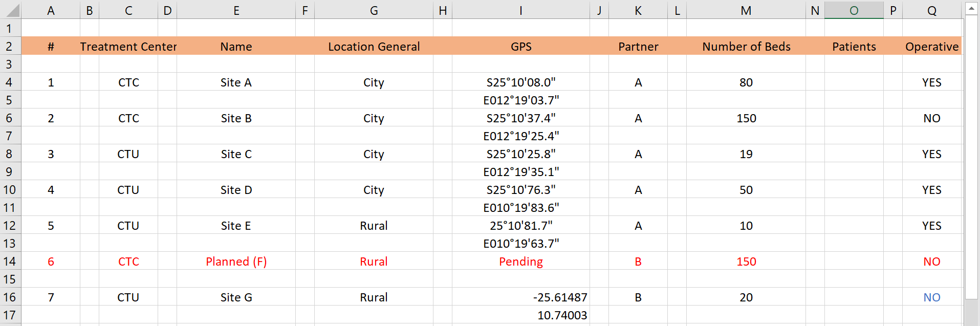Click the Site G name cell
This screenshot has width=980, height=326.
point(236,297)
